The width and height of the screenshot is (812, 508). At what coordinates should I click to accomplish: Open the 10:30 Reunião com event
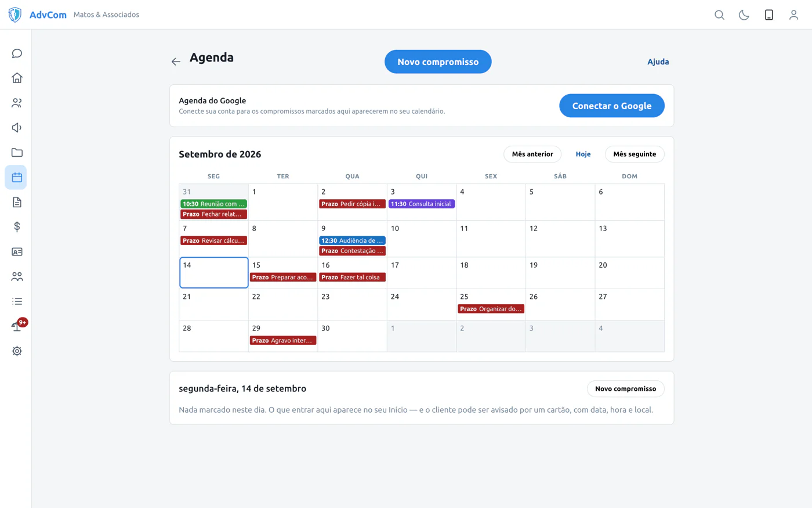214,204
